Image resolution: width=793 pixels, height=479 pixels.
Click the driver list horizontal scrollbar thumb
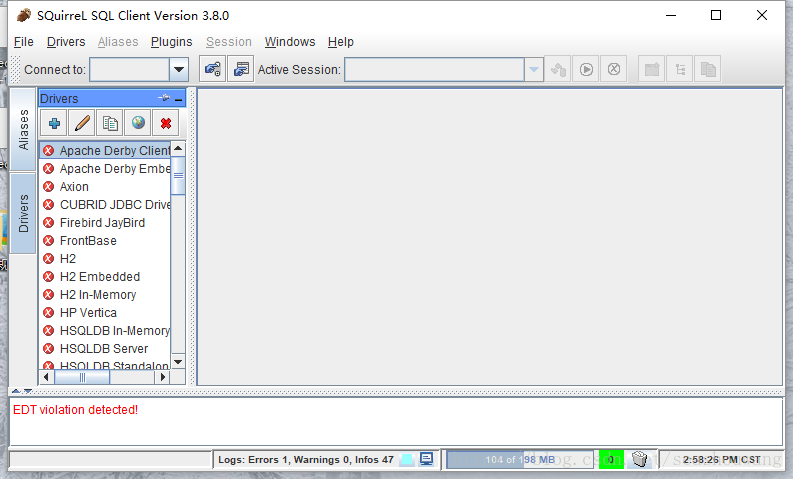pyautogui.click(x=82, y=377)
